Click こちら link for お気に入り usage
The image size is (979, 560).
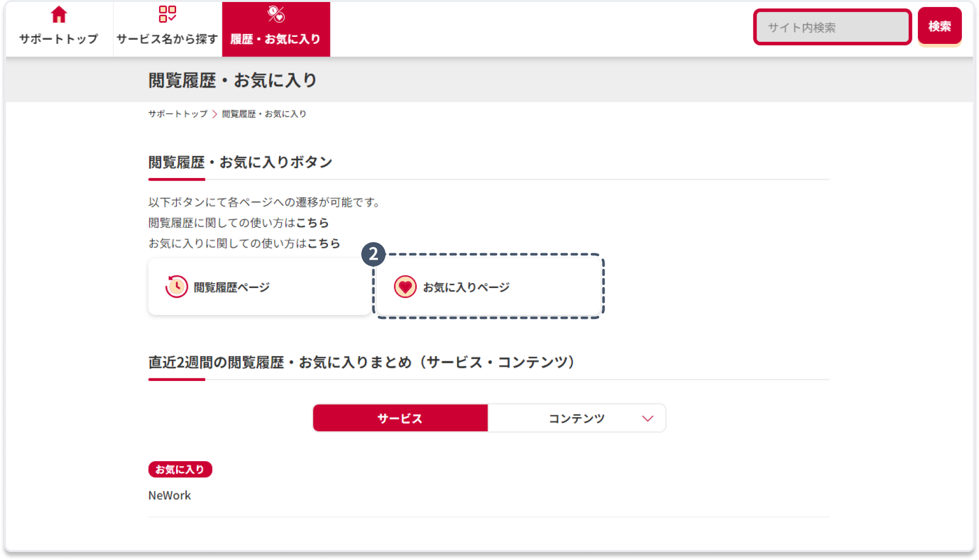pos(324,244)
